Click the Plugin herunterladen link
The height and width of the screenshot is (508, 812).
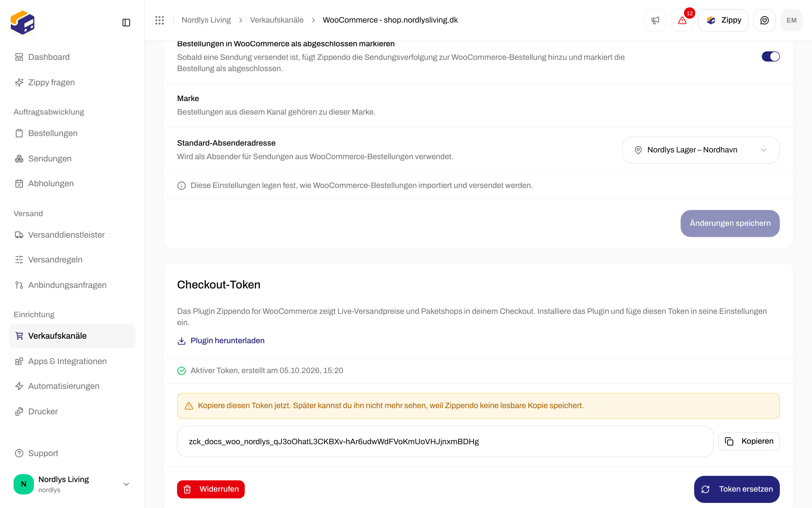[x=227, y=341]
